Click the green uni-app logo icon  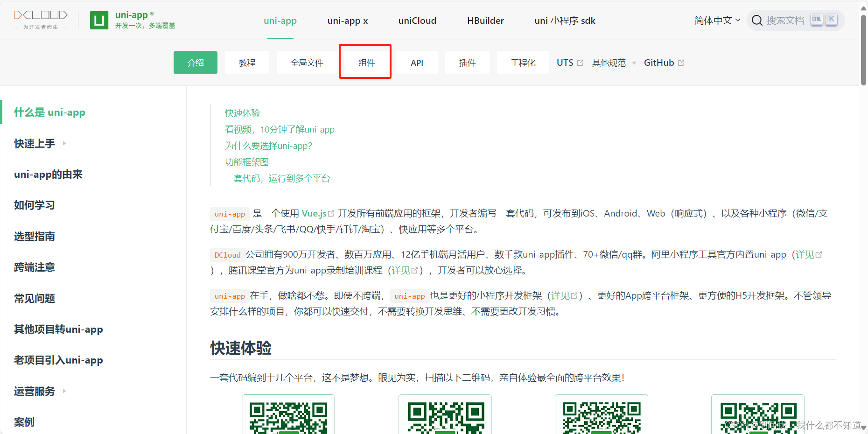(98, 20)
